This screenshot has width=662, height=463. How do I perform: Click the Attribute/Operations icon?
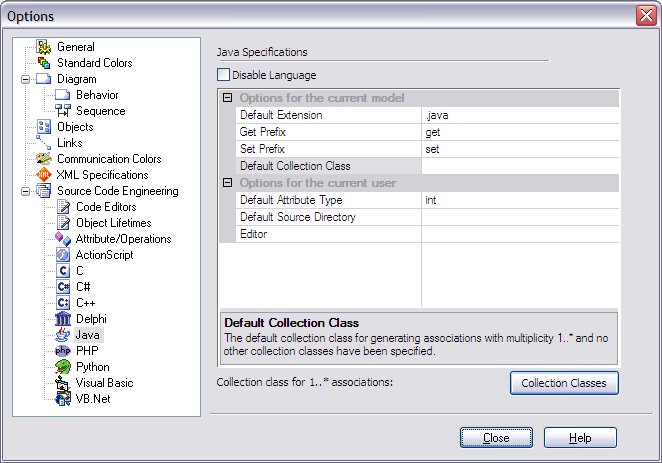[63, 239]
